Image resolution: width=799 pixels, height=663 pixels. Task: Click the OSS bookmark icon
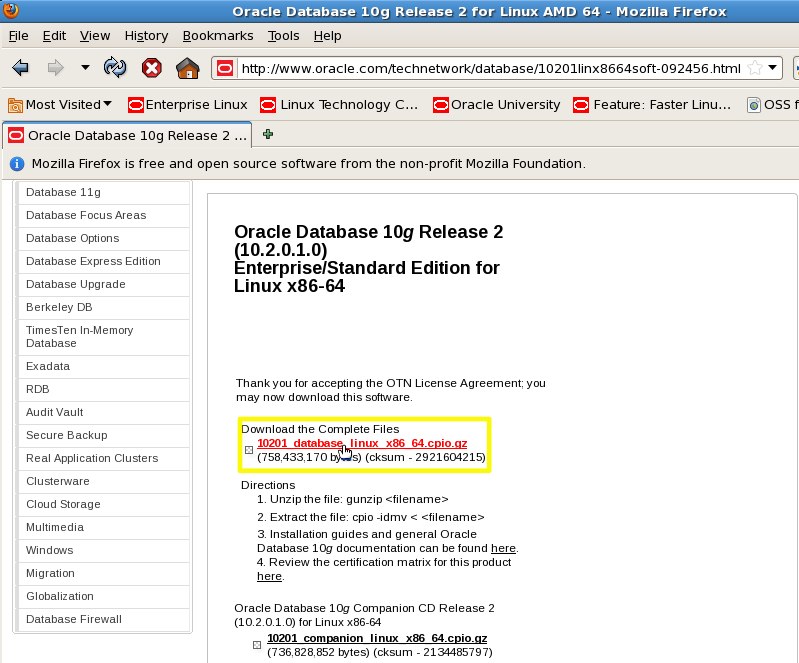pos(754,105)
